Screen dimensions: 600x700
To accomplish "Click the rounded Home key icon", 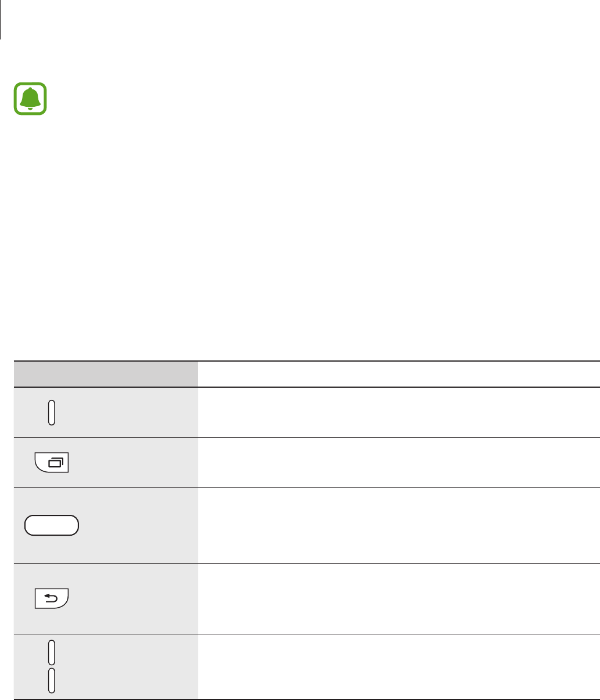I will pyautogui.click(x=52, y=525).
